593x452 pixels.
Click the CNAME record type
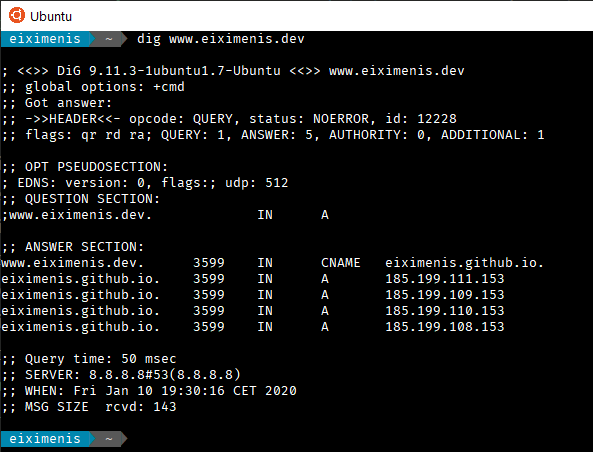click(x=340, y=263)
